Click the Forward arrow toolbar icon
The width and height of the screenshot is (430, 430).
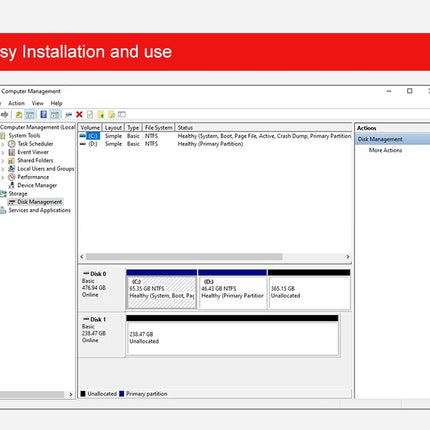point(5,115)
